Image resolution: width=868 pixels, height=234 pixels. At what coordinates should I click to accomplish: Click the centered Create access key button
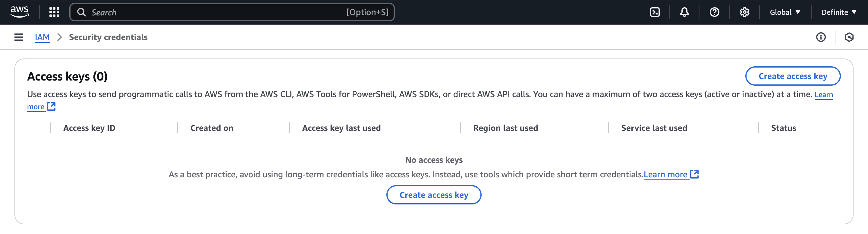point(434,195)
